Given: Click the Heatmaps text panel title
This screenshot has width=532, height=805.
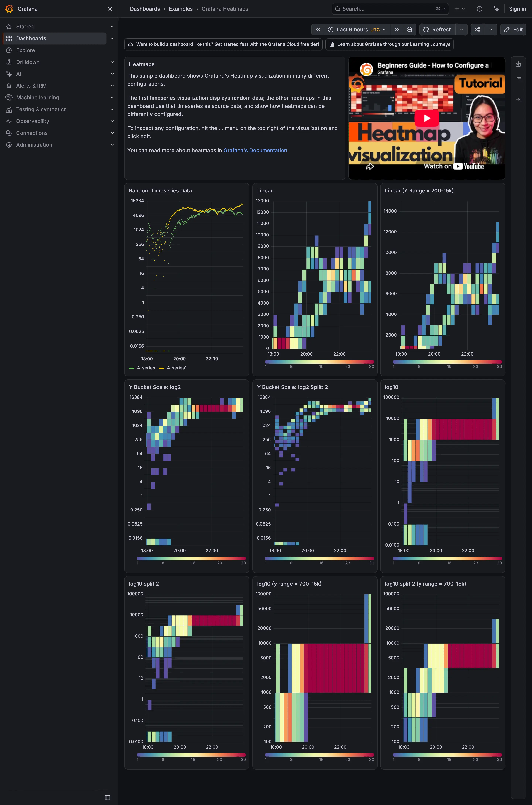Looking at the screenshot, I should point(141,64).
